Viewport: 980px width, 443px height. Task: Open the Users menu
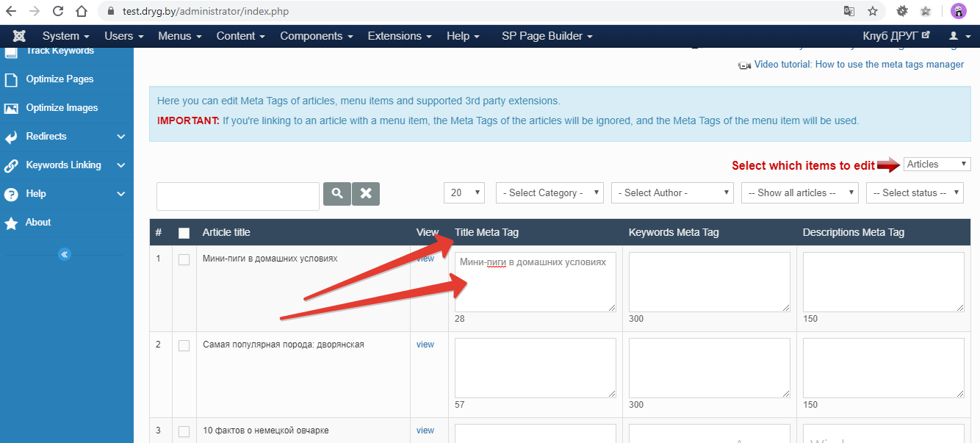[x=123, y=36]
